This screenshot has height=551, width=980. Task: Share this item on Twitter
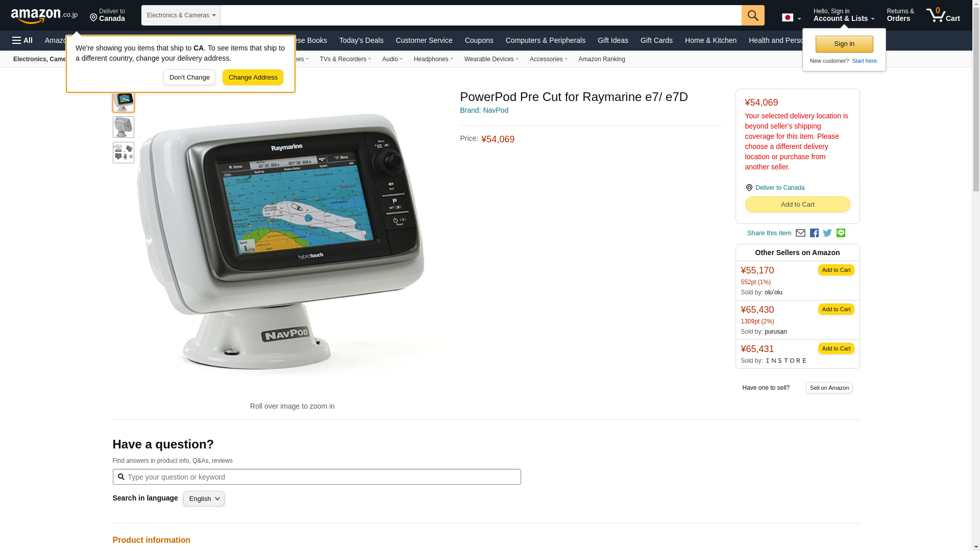click(827, 233)
